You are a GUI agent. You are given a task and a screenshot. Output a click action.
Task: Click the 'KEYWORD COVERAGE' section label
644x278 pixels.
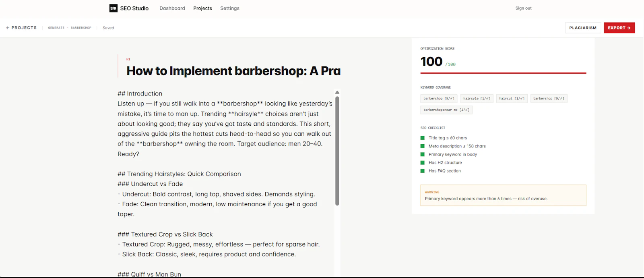tap(436, 87)
